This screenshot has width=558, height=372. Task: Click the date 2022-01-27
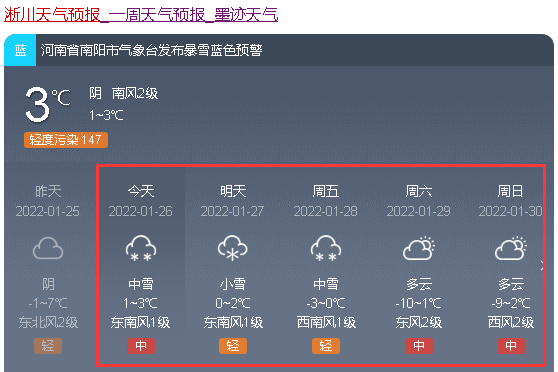pyautogui.click(x=233, y=211)
